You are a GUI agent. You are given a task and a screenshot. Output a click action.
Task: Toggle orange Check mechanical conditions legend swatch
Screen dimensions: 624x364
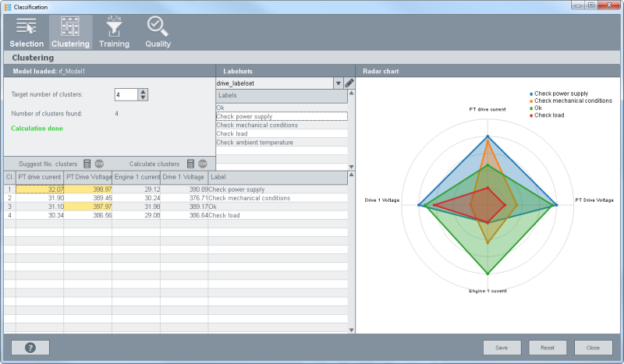531,101
